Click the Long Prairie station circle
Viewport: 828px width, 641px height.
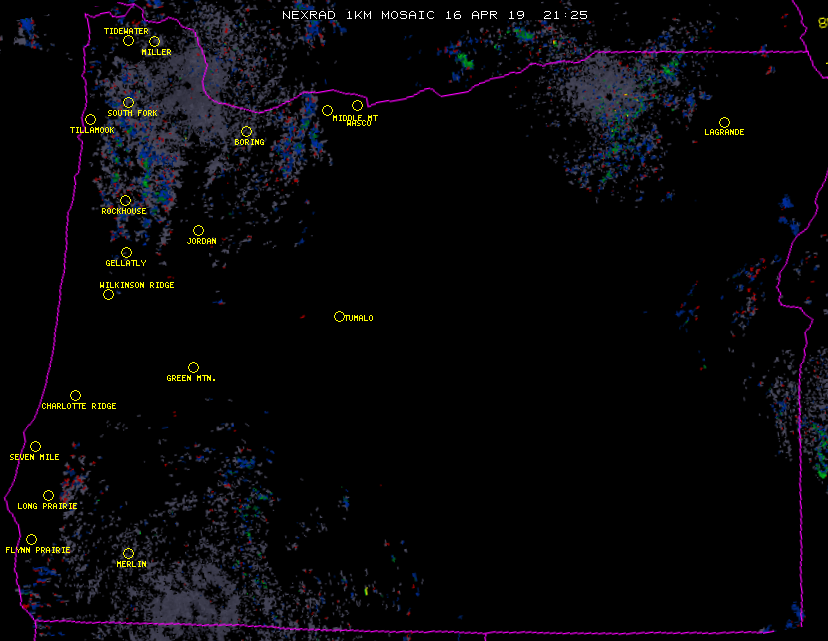point(48,495)
